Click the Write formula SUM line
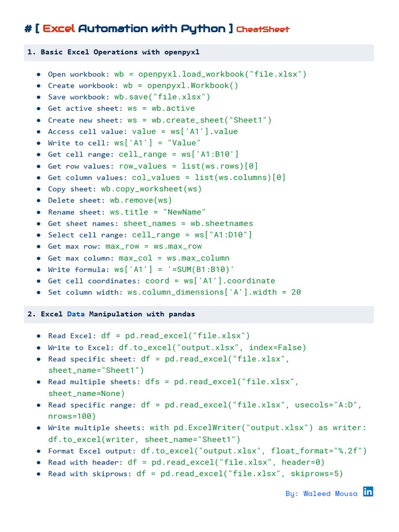This screenshot has width=399, height=532. click(141, 269)
